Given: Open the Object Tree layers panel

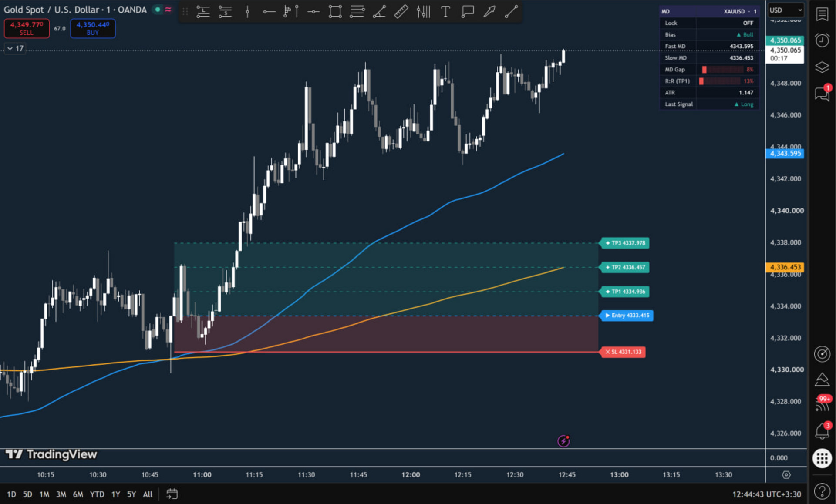Looking at the screenshot, I should pyautogui.click(x=822, y=67).
